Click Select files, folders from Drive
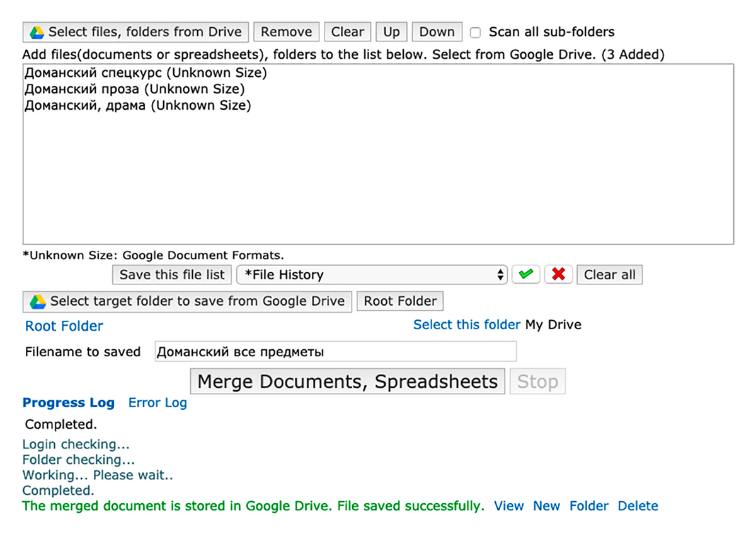The width and height of the screenshot is (756, 534). 135,32
